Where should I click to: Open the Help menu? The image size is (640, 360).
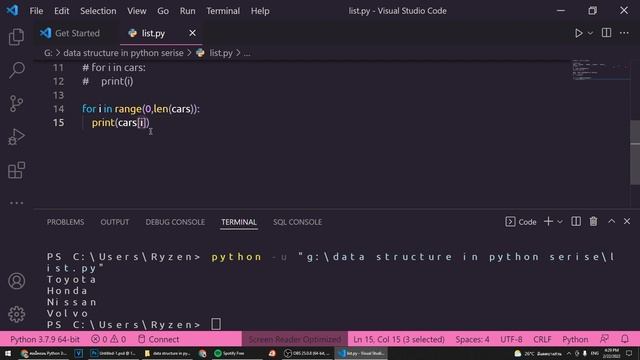pos(260,11)
